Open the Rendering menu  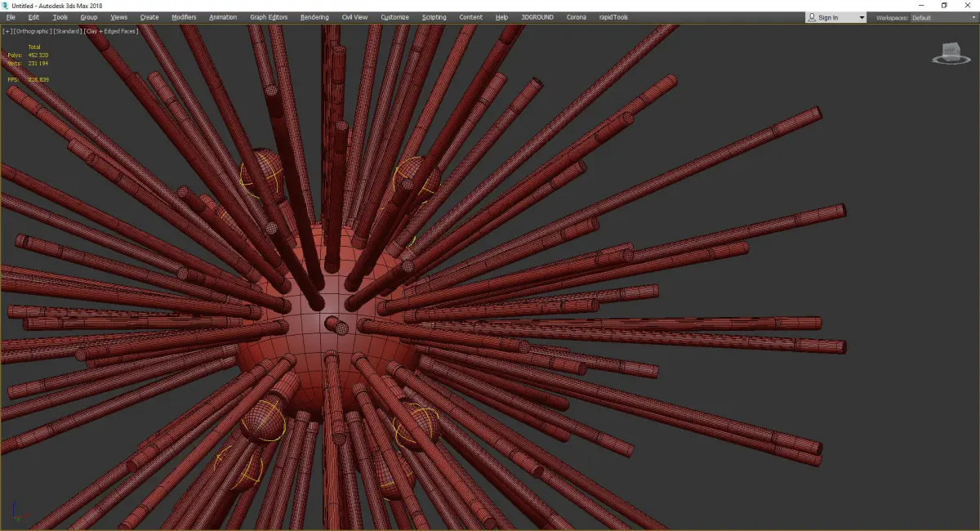(x=314, y=17)
